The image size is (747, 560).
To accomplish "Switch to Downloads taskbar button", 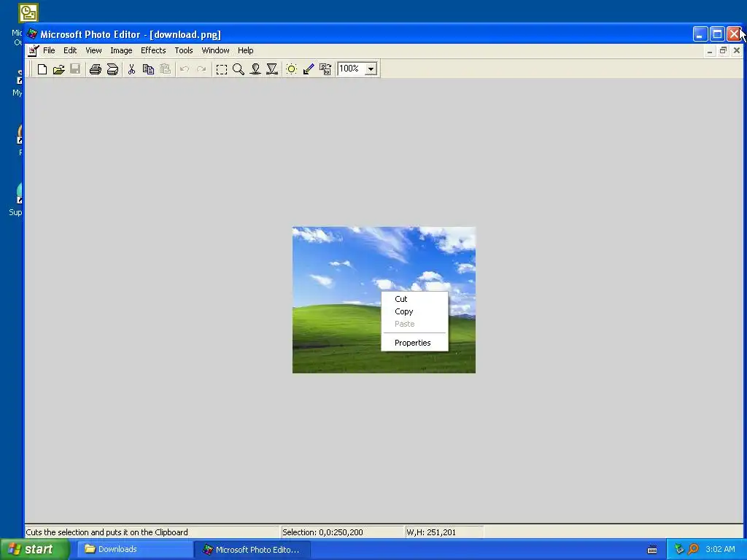I will click(135, 550).
